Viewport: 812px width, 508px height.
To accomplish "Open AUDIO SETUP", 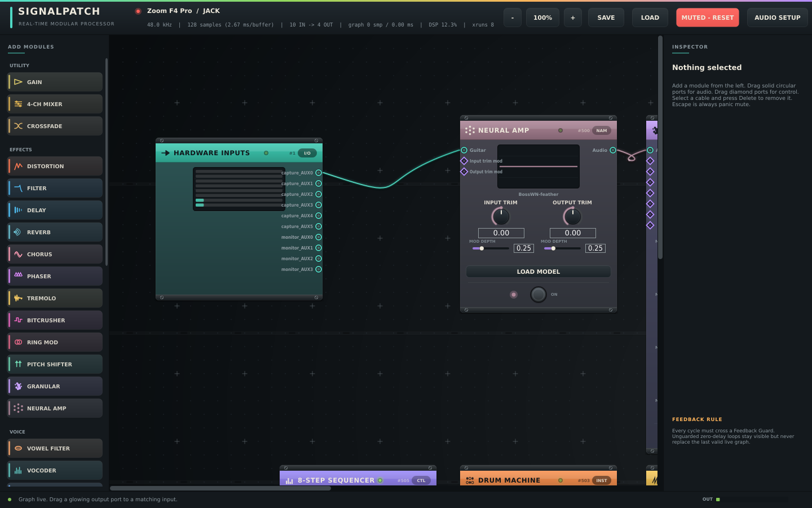I will tap(778, 17).
